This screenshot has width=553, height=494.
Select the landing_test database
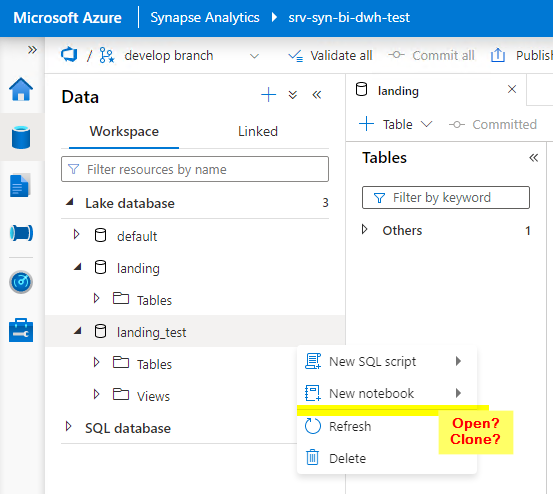click(151, 332)
